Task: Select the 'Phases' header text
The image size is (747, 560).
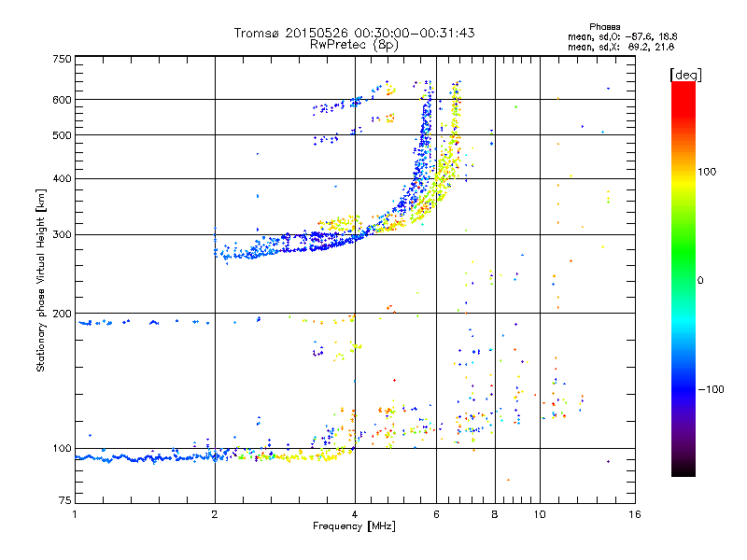Action: [x=604, y=27]
